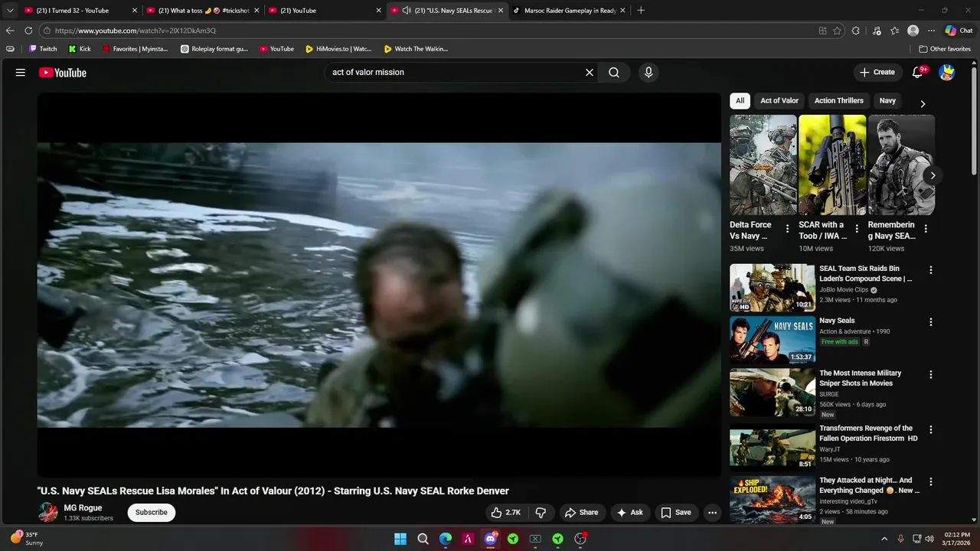Open Most Intense Military Sniper Shots title
The image size is (980, 551).
coord(861,378)
